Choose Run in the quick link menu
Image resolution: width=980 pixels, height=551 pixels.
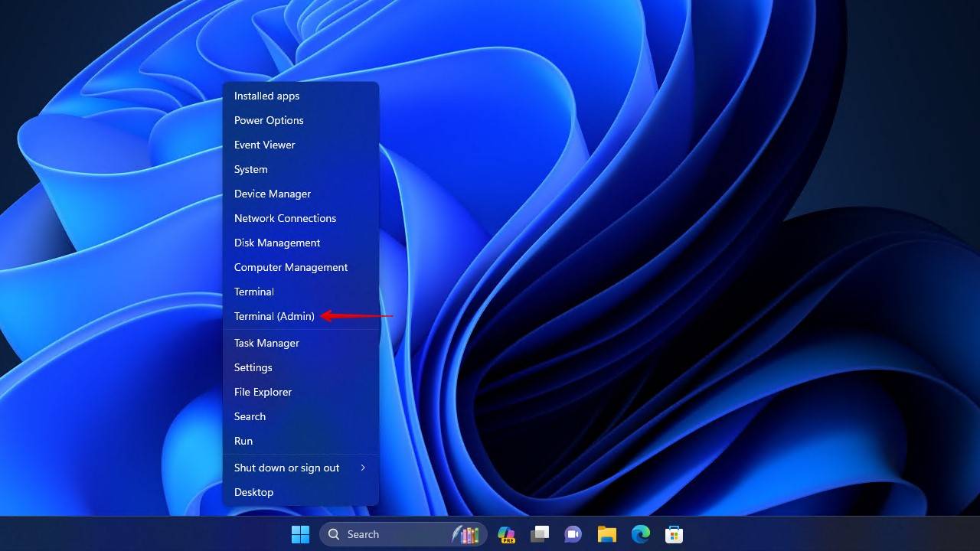click(x=243, y=441)
